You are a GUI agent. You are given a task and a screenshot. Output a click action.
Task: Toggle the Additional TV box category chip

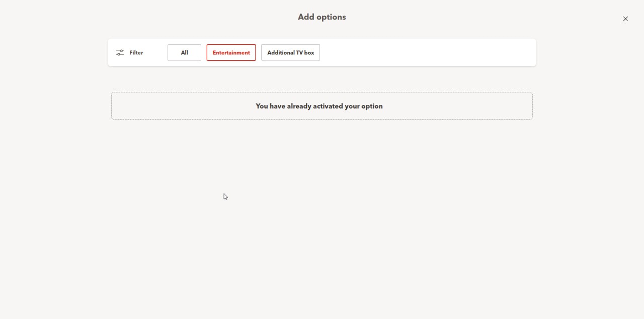point(290,53)
